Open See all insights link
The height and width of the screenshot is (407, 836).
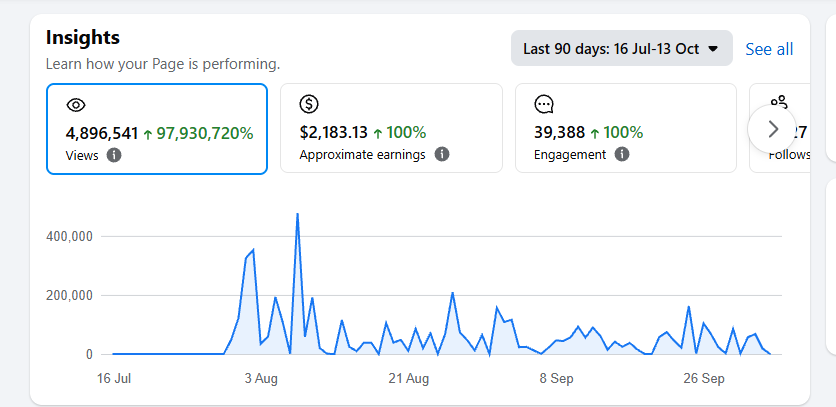769,49
